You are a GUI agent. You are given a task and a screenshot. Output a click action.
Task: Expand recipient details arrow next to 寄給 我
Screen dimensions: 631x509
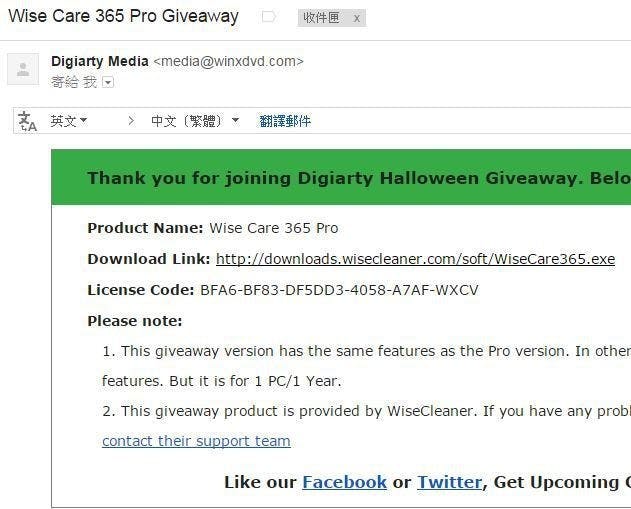(x=108, y=83)
